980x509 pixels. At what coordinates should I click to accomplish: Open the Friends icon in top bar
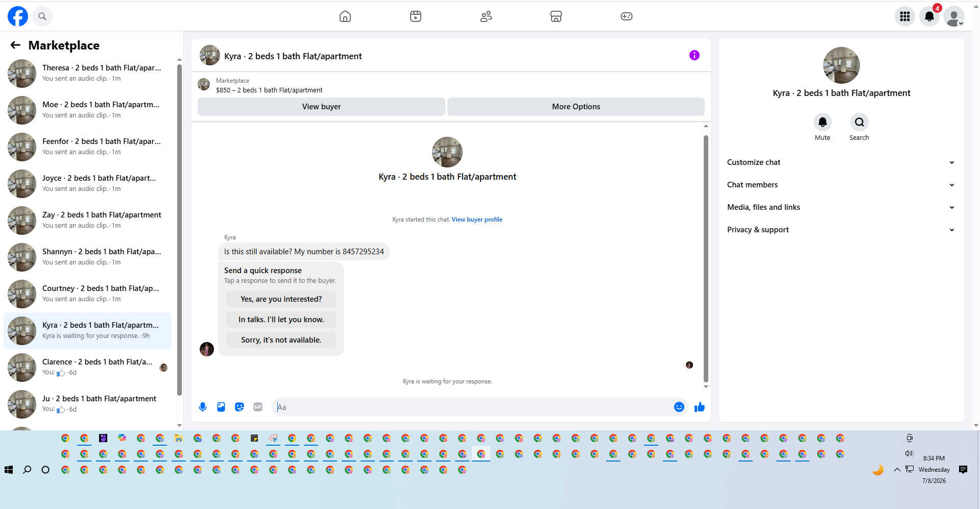pyautogui.click(x=486, y=16)
